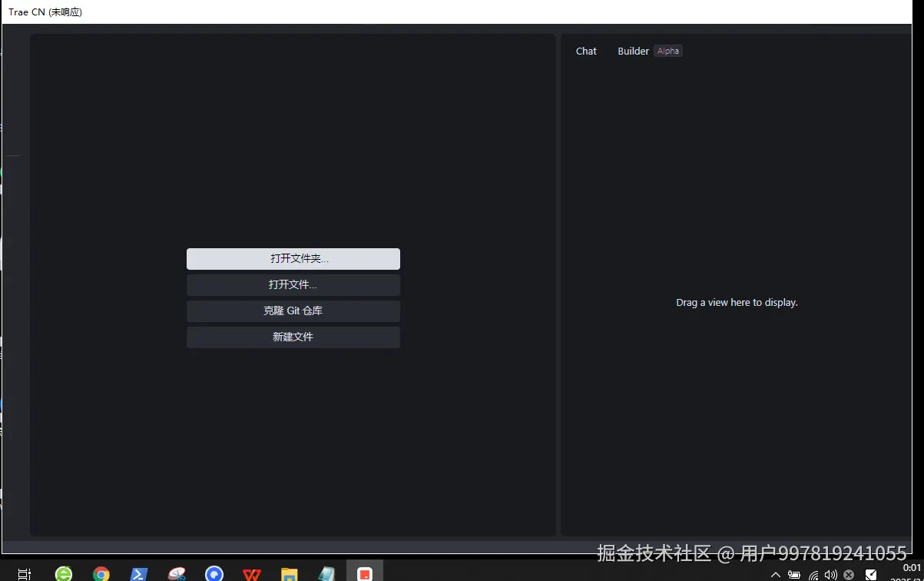
Task: Click the Alpha badge next to Builder
Action: (x=667, y=51)
